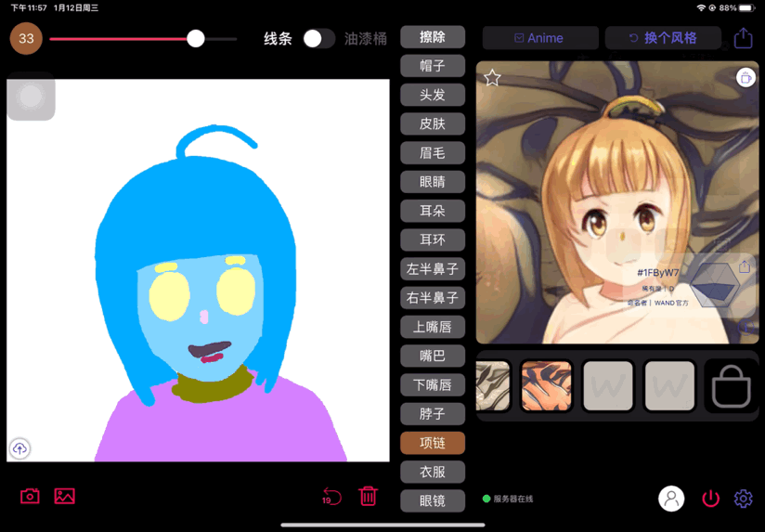Select the 耳朵 ear label
Viewport: 765px width, 532px height.
coord(433,211)
